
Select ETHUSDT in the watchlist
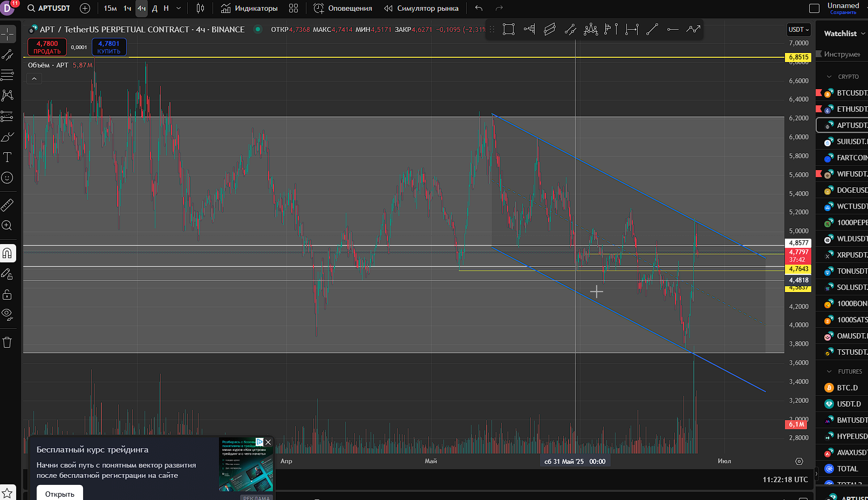point(843,109)
